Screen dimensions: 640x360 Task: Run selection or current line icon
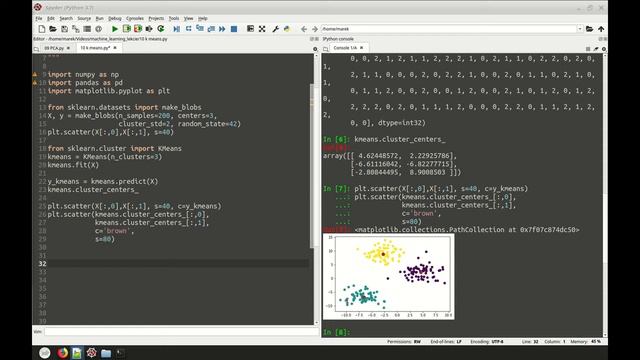click(x=149, y=29)
